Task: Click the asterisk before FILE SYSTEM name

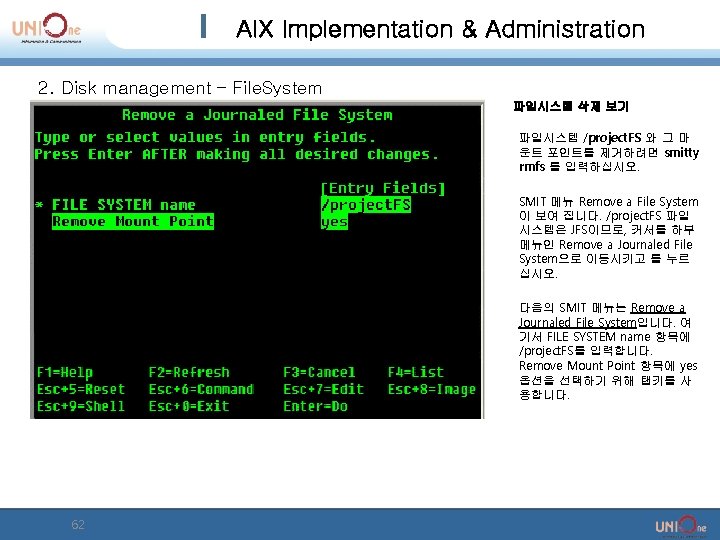Action: click(39, 205)
